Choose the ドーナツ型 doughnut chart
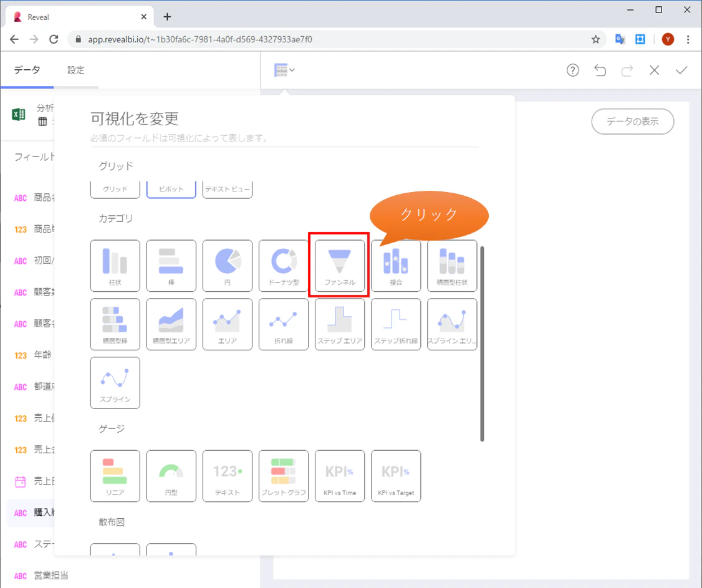Image resolution: width=702 pixels, height=588 pixels. pos(284,266)
